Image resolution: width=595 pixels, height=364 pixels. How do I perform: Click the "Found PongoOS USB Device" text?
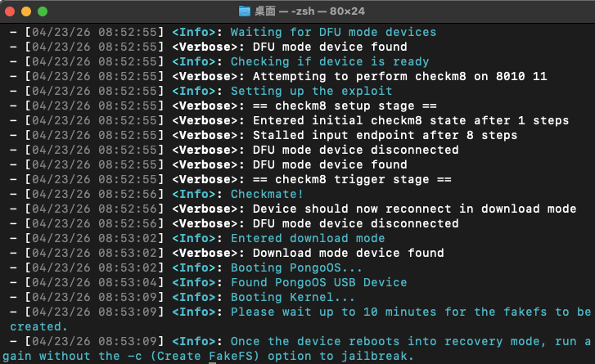click(318, 282)
